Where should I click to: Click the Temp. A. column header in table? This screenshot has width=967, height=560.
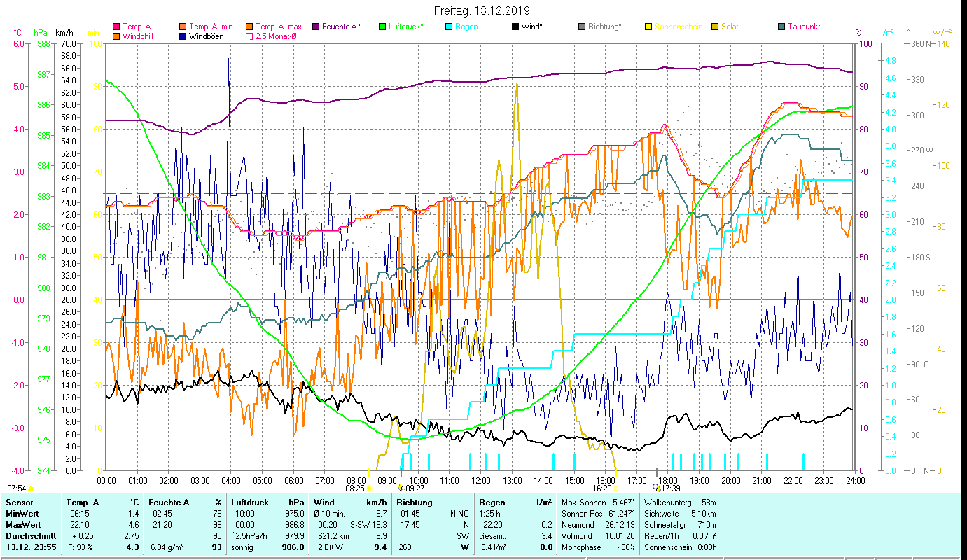pos(83,503)
